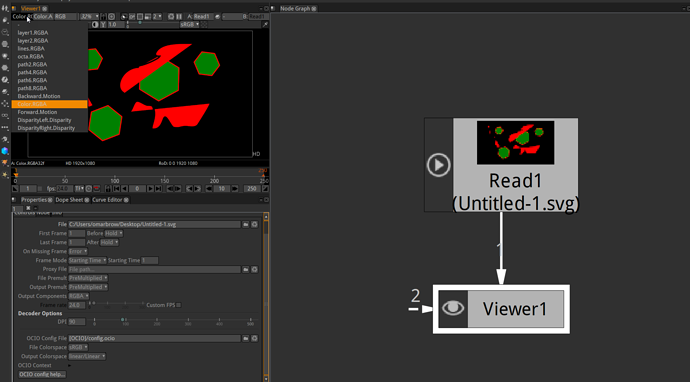Click the OCIO config help button
Viewport: 690px width, 382px height.
point(42,374)
